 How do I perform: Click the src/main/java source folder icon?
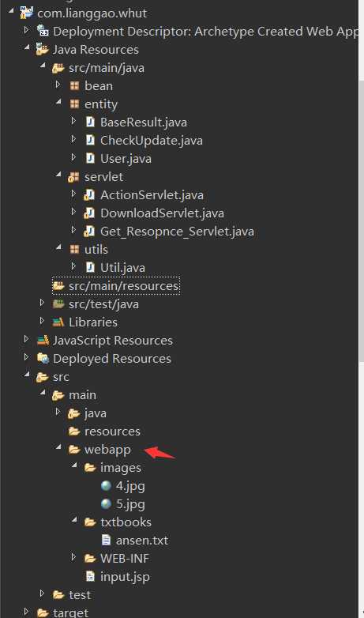[x=58, y=68]
